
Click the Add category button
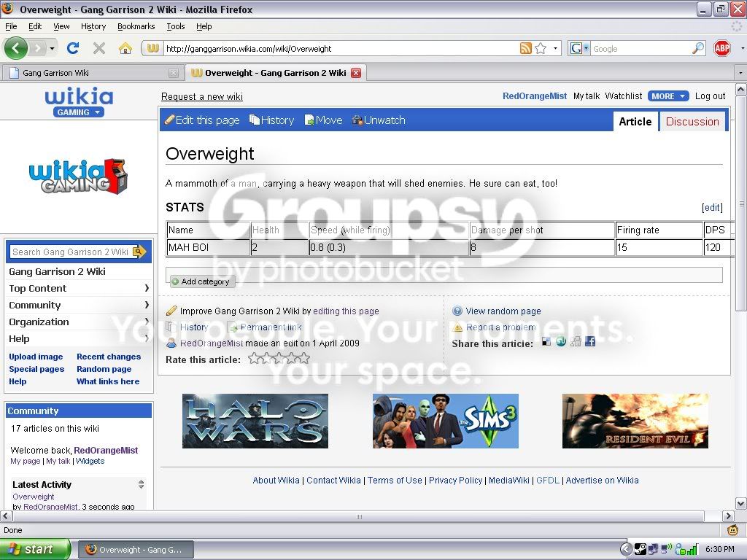pyautogui.click(x=201, y=281)
